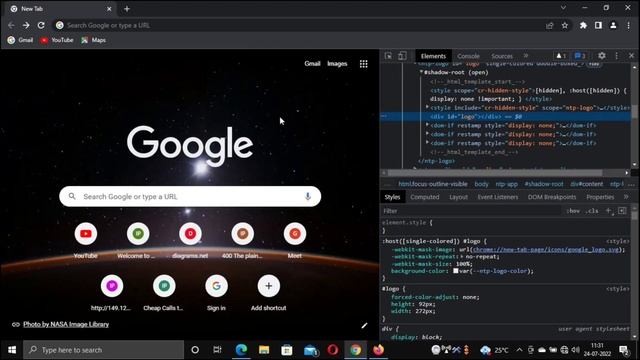Click the Google search box on page

[x=190, y=196]
